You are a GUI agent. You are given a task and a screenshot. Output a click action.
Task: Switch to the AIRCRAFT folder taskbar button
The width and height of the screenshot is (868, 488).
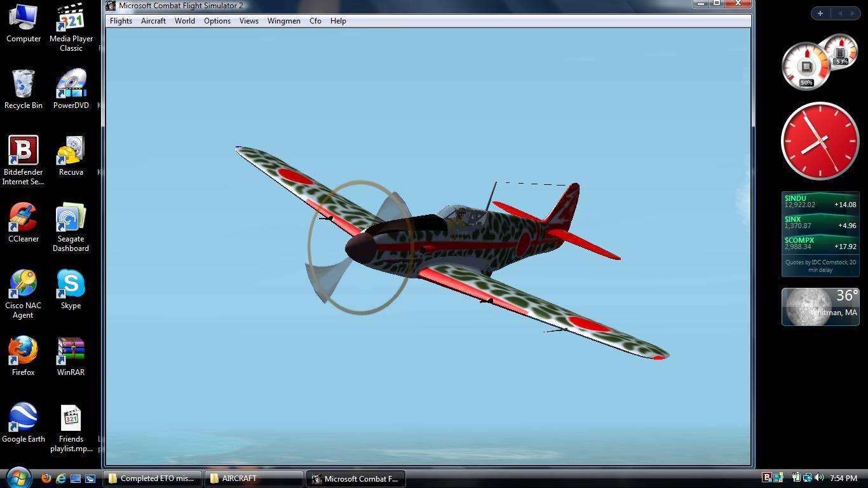coord(254,478)
